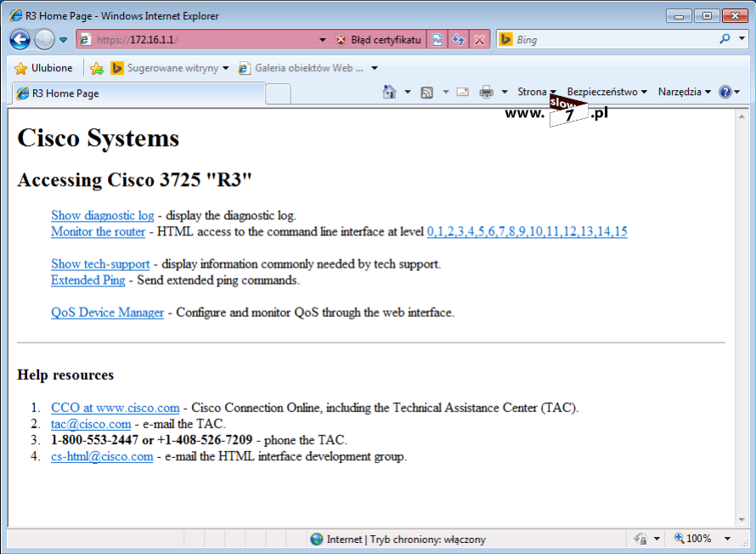Screen dimensions: 756x554
Task: Click the read mail icon
Action: (x=463, y=92)
